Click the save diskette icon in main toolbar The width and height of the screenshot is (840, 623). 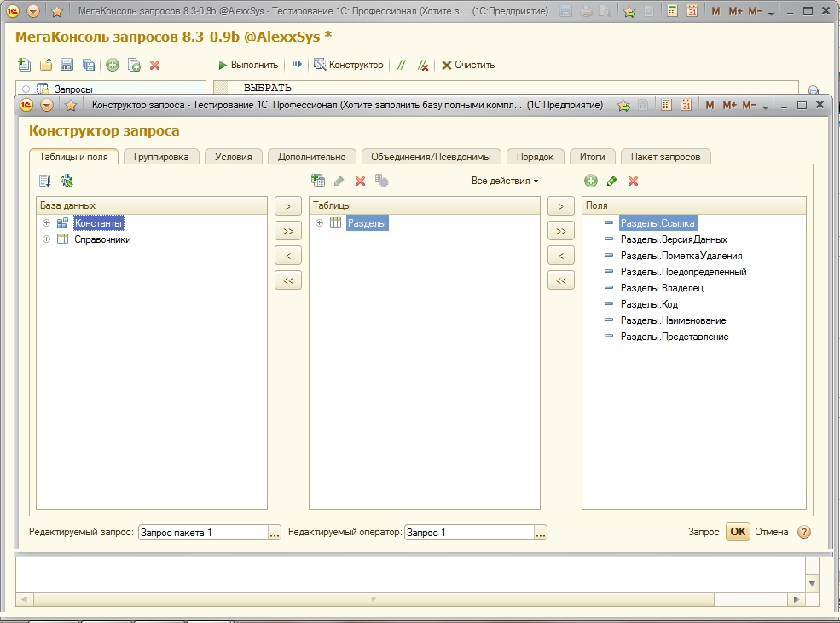tap(67, 65)
